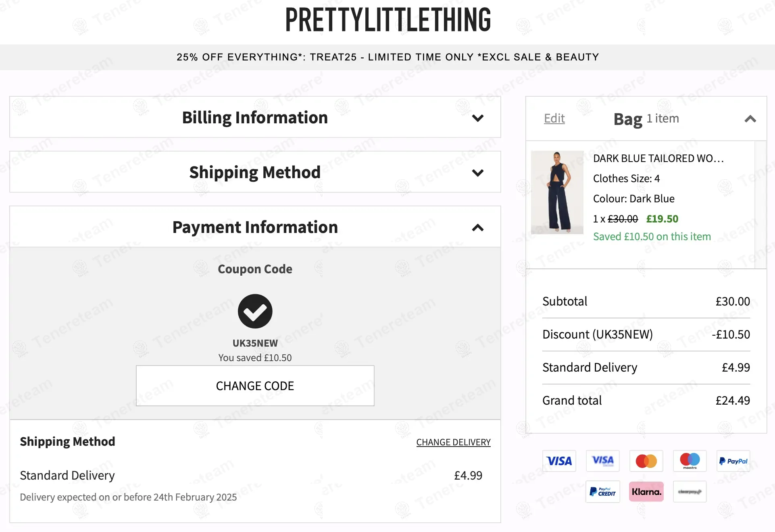Open the dark blue trousers product thumbnail
This screenshot has width=775, height=532.
coord(557,192)
